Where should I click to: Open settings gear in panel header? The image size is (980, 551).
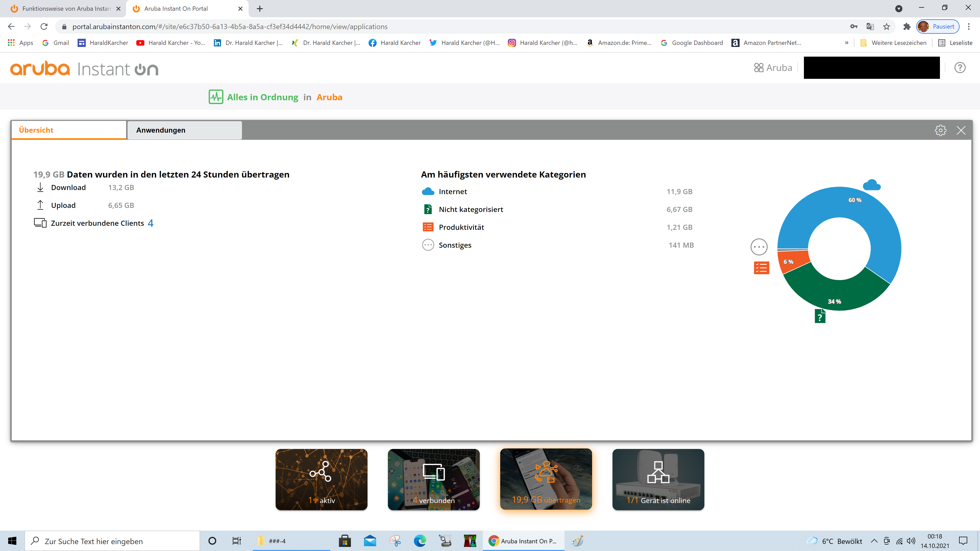click(940, 130)
